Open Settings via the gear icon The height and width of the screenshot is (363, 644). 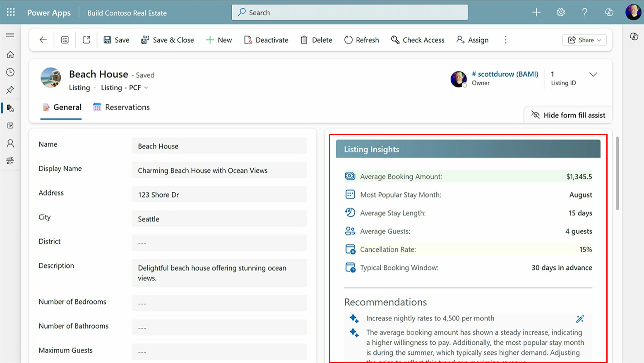pyautogui.click(x=560, y=12)
